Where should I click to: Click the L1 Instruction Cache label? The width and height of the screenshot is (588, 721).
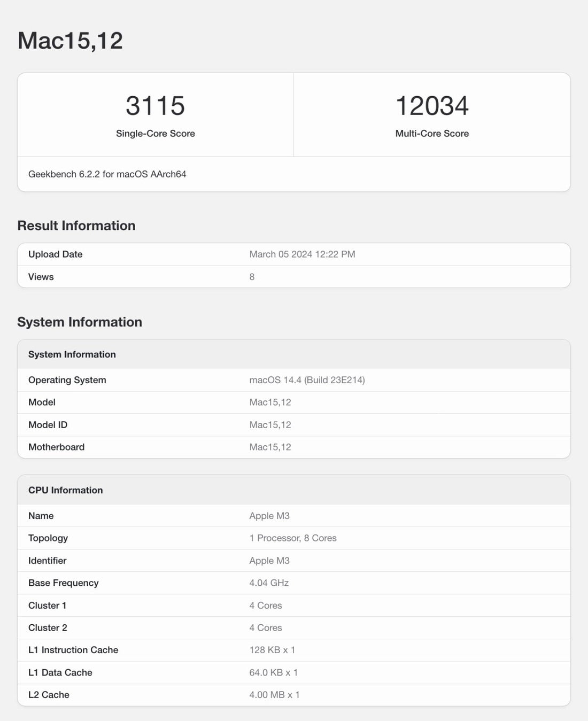(73, 650)
